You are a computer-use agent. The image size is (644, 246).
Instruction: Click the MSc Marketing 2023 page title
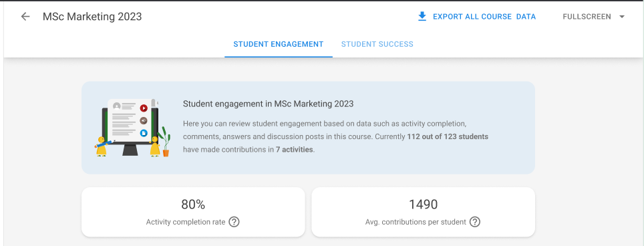click(x=92, y=17)
